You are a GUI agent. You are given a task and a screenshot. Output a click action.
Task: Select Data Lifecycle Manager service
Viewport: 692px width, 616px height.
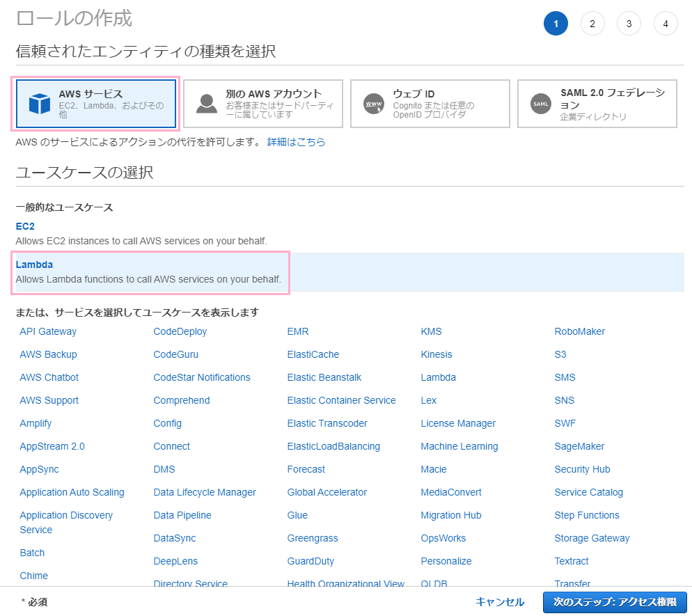(205, 492)
